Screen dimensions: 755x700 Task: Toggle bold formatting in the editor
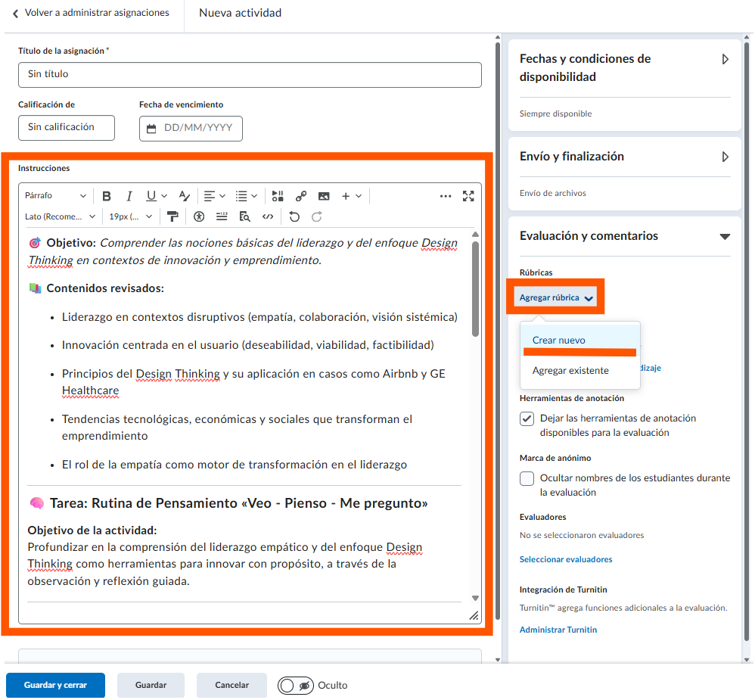[x=107, y=196]
